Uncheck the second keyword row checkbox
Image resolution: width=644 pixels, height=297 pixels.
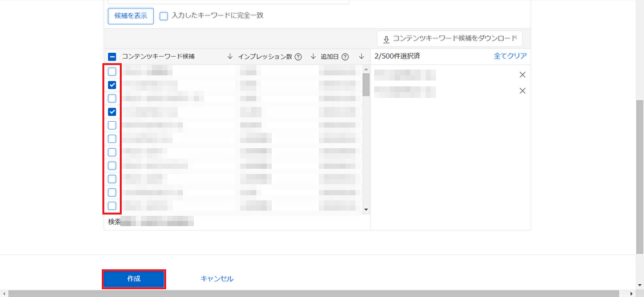(112, 85)
